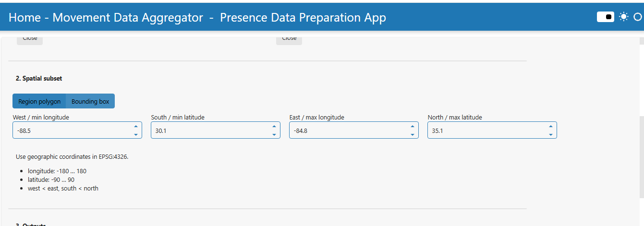
Task: Decrease East / max longitude value
Action: click(x=413, y=134)
